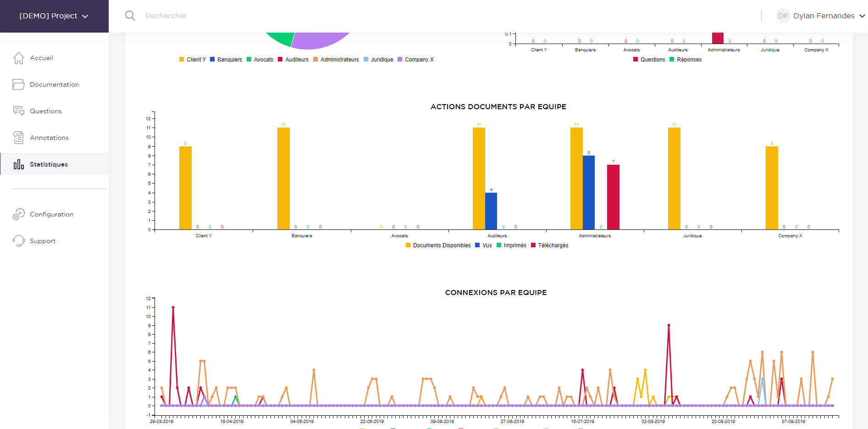Click the search magnifier icon
This screenshot has height=429, width=868.
click(130, 16)
